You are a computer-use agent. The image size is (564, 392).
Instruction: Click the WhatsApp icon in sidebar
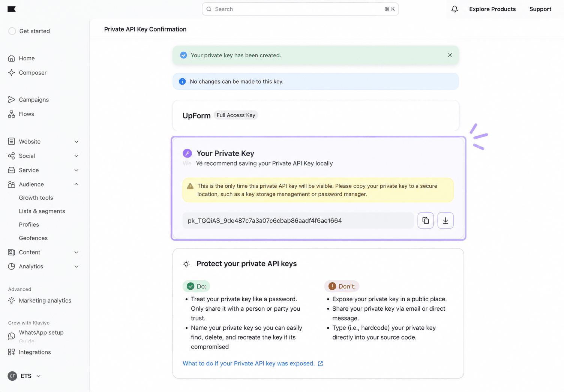point(12,336)
